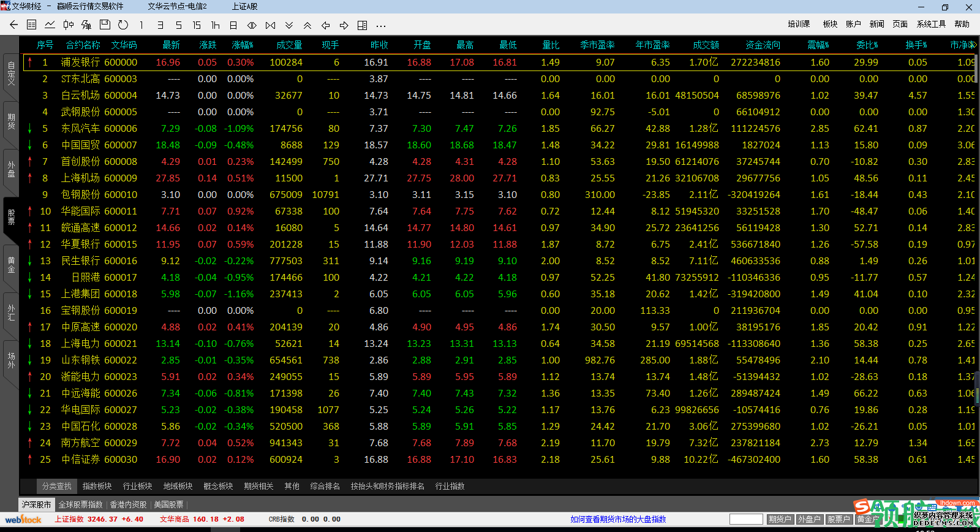
Task: Open the 页面 menu
Action: click(x=900, y=24)
